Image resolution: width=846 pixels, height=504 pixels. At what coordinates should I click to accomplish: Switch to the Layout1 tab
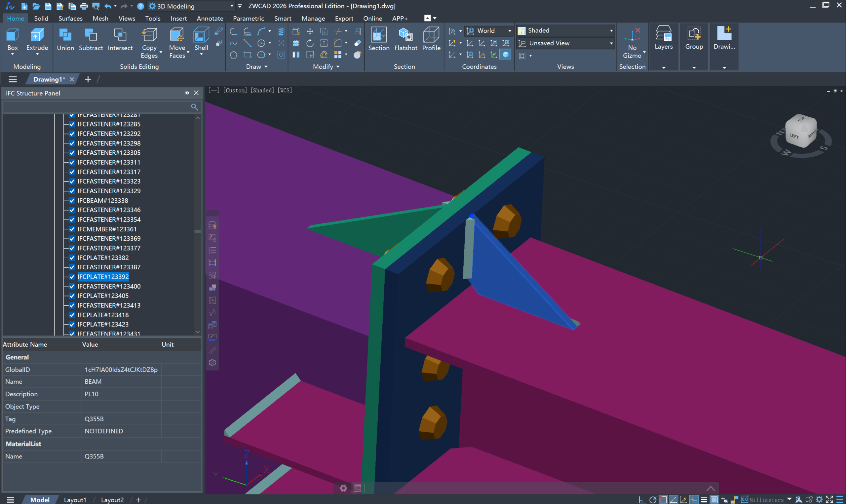75,500
